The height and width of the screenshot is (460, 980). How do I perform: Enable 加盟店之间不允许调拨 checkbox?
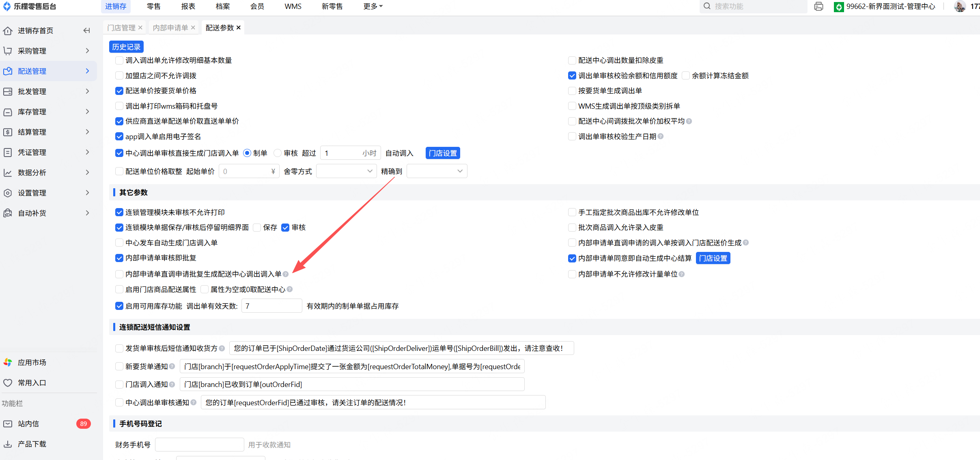pos(119,75)
